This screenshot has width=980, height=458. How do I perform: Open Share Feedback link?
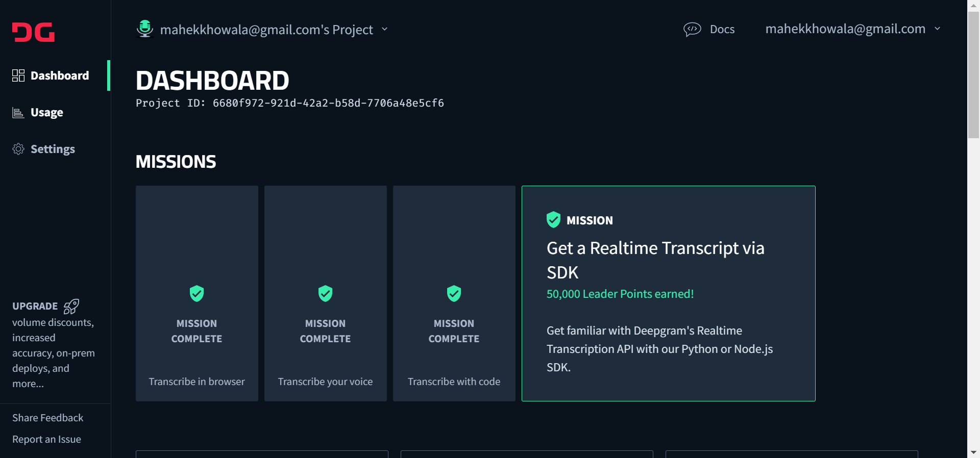(48, 418)
